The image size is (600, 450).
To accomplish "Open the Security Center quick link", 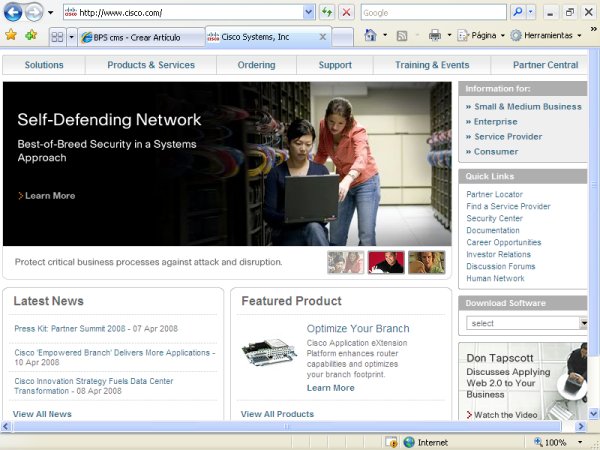I will (494, 218).
